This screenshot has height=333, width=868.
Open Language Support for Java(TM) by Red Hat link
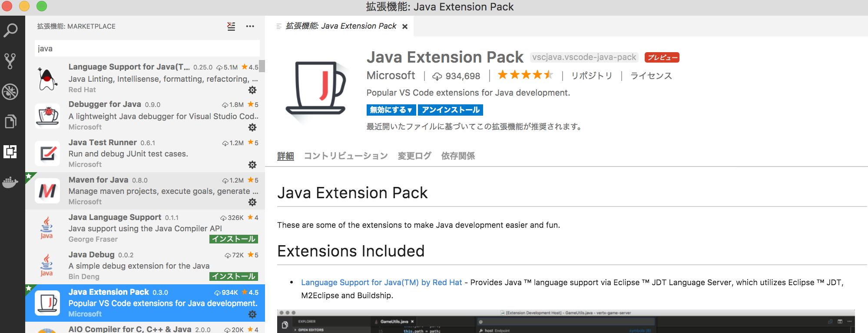point(381,283)
